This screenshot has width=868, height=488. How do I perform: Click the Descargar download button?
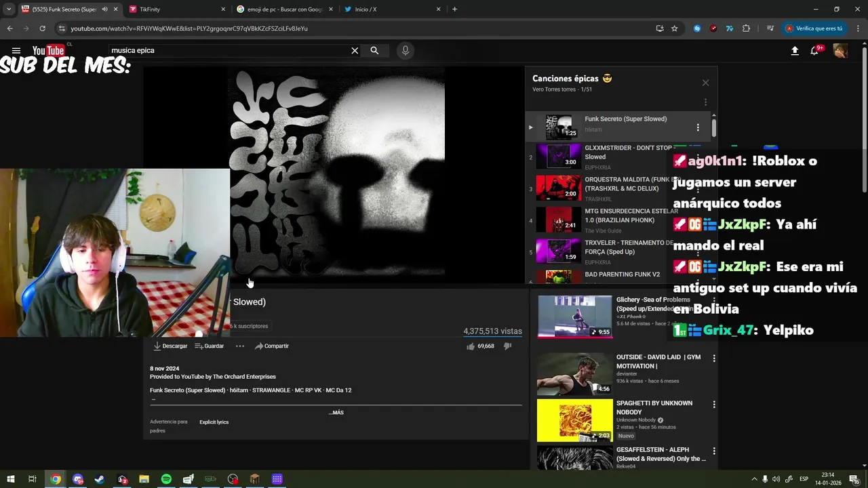point(170,346)
